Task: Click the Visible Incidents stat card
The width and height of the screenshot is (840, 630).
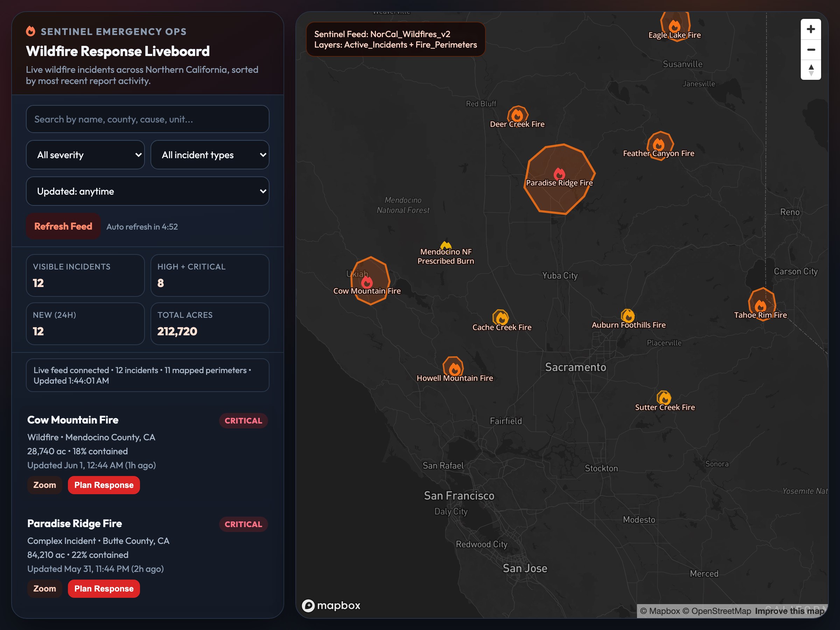Action: (85, 275)
